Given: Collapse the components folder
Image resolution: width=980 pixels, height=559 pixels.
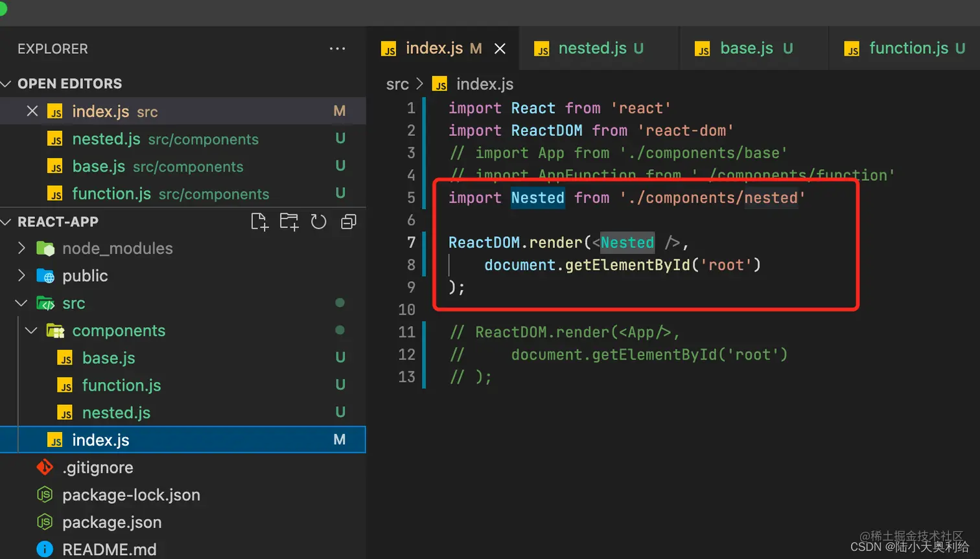Looking at the screenshot, I should 31,330.
